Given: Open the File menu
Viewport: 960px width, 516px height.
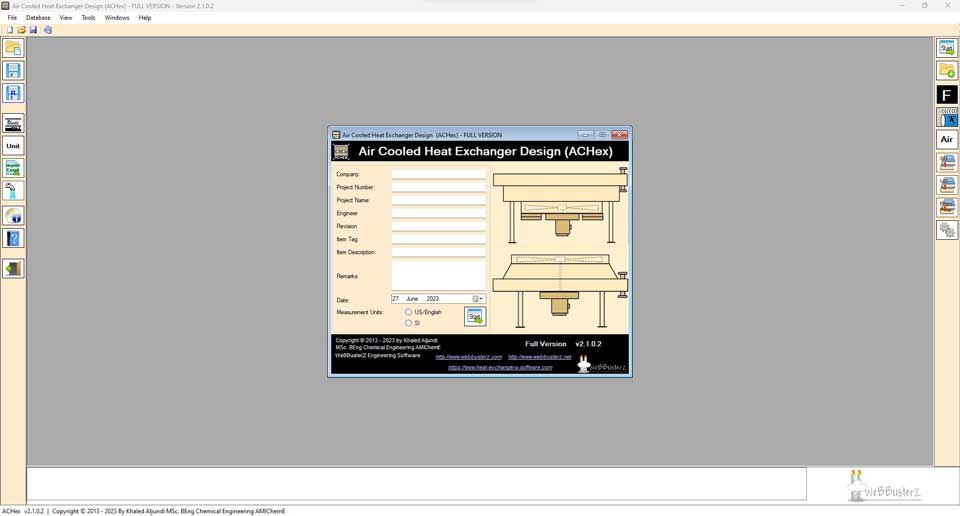Looking at the screenshot, I should pos(12,18).
